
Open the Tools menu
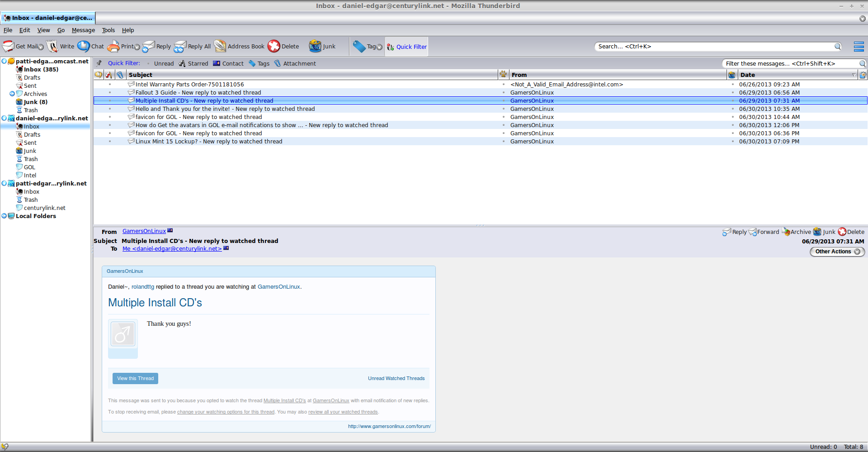point(108,30)
